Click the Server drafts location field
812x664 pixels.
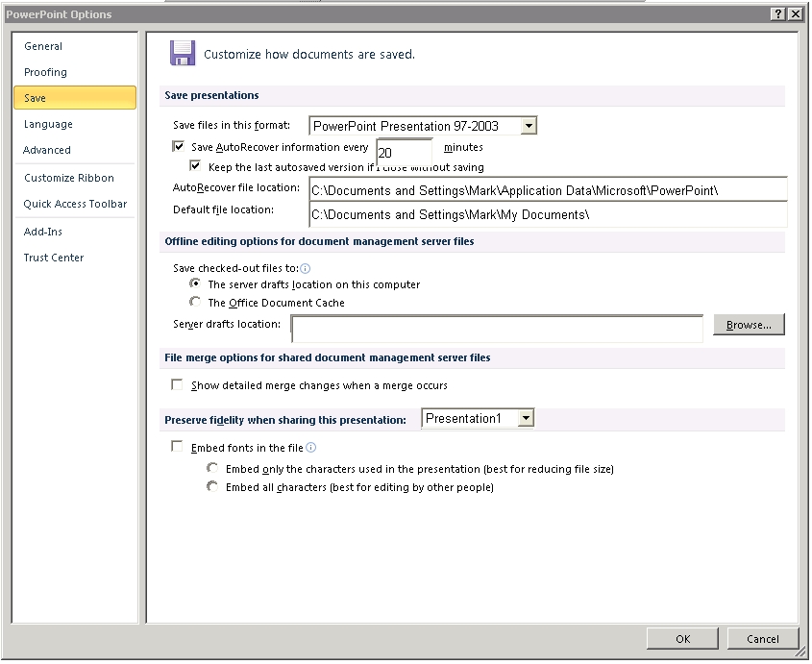497,329
